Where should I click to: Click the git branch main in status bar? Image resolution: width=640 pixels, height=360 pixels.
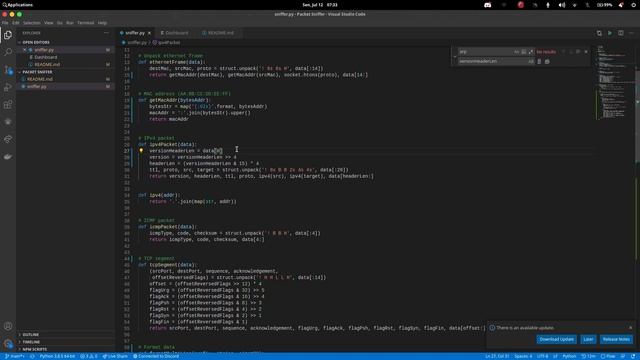tap(14, 356)
